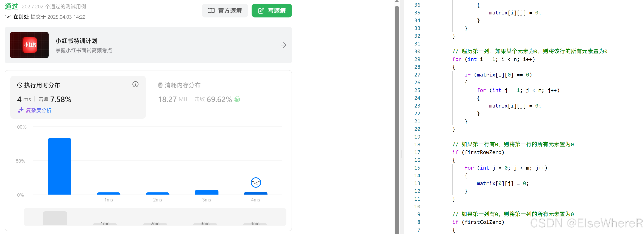The height and width of the screenshot is (234, 644).
Task: Click the sparkle icon next to 复杂度分析
Action: click(20, 110)
